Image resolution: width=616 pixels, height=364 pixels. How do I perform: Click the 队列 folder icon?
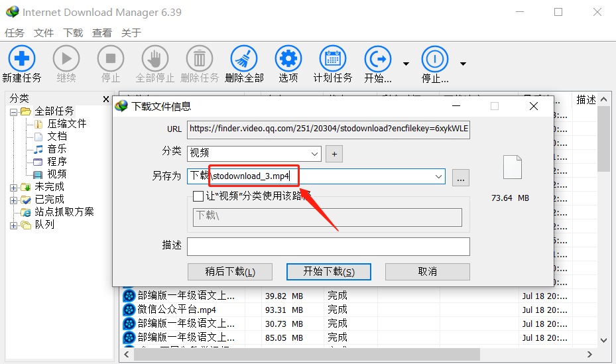pyautogui.click(x=26, y=225)
